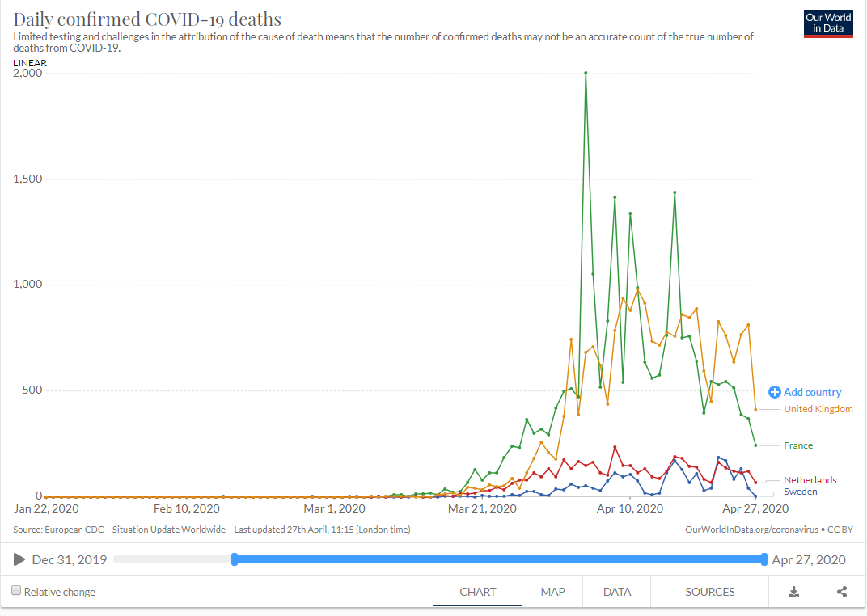Toggle the LINEAR scale label

pyautogui.click(x=30, y=63)
